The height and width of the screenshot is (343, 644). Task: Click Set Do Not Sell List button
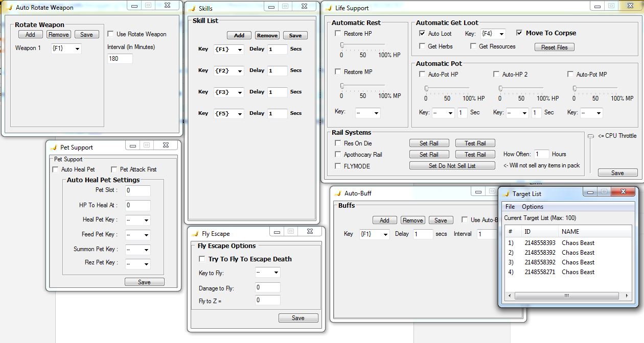(x=452, y=165)
